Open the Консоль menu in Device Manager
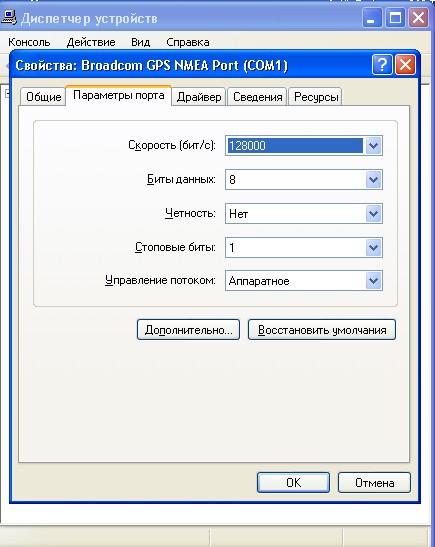 [x=29, y=42]
